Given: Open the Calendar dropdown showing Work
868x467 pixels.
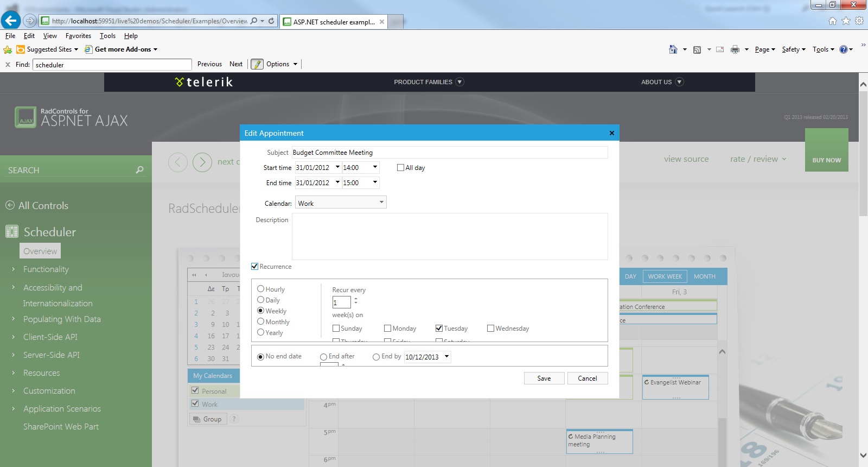Looking at the screenshot, I should click(x=341, y=203).
